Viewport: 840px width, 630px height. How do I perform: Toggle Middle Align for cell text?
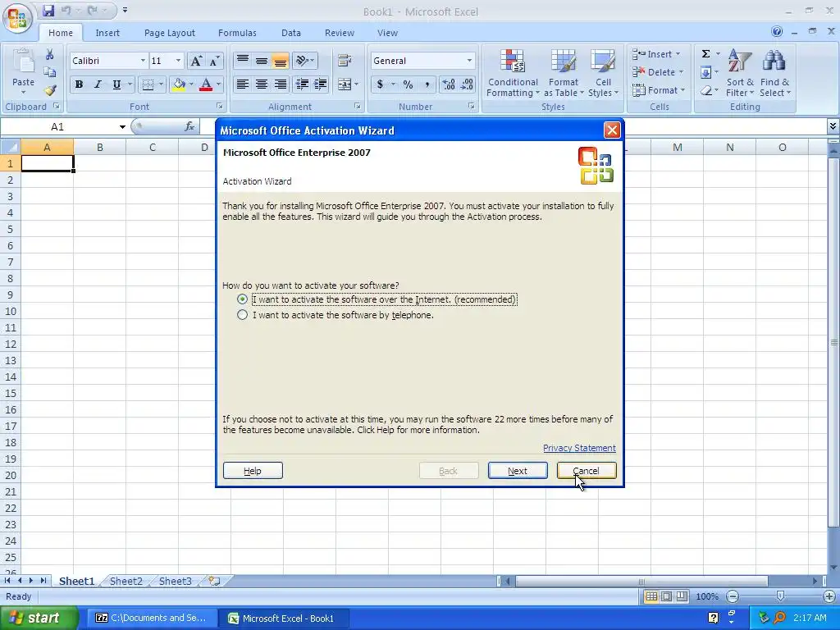[x=262, y=61]
